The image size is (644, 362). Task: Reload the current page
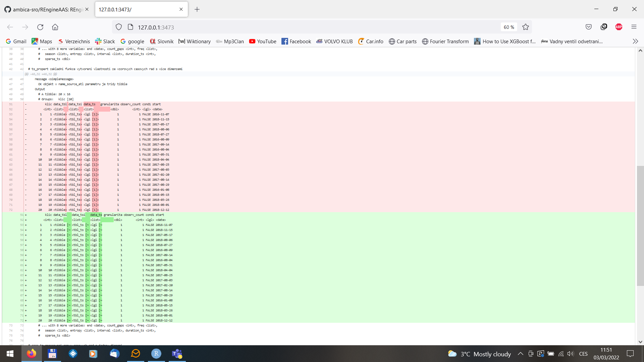(x=40, y=27)
